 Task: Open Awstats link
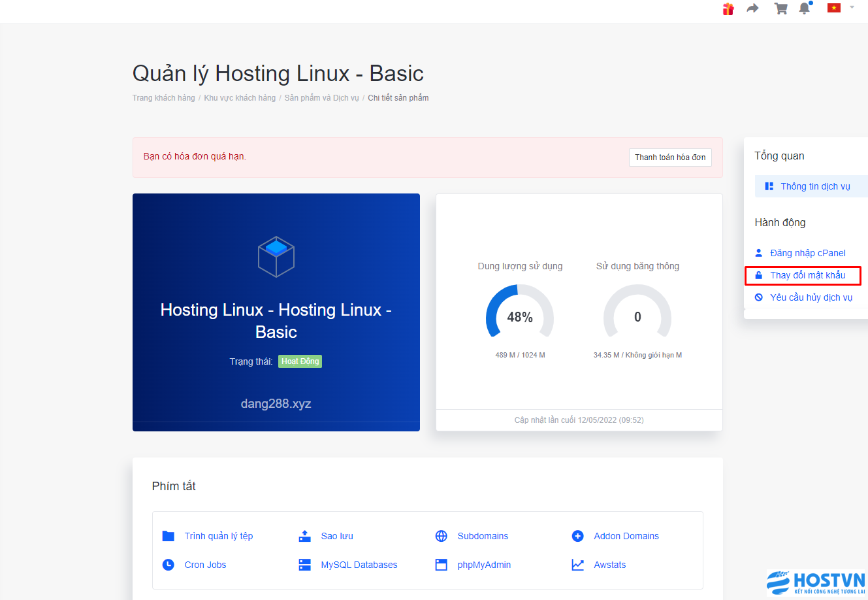point(609,565)
